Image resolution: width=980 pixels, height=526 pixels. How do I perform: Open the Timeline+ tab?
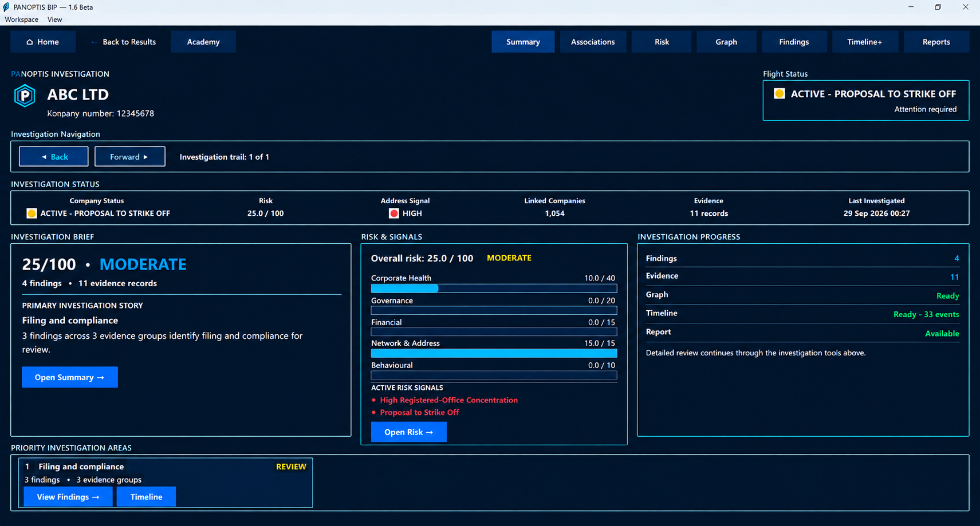[x=865, y=42]
